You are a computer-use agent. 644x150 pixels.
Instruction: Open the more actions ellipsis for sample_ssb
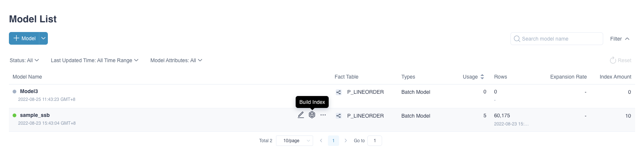(x=323, y=115)
